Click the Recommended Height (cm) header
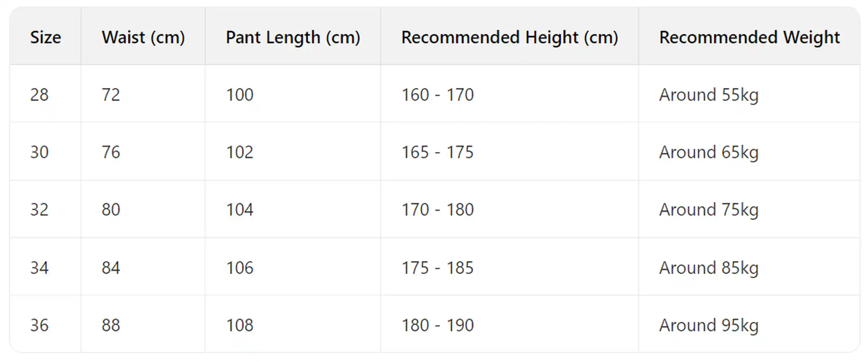 point(510,37)
